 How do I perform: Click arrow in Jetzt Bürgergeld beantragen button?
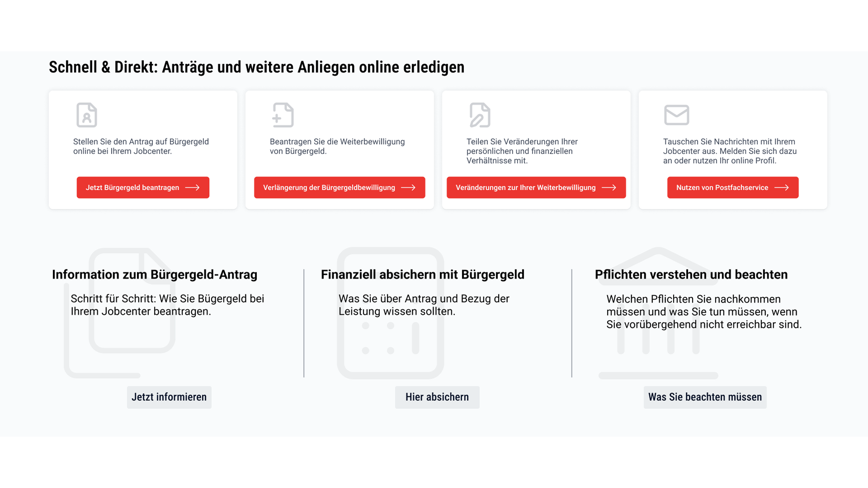(x=193, y=188)
